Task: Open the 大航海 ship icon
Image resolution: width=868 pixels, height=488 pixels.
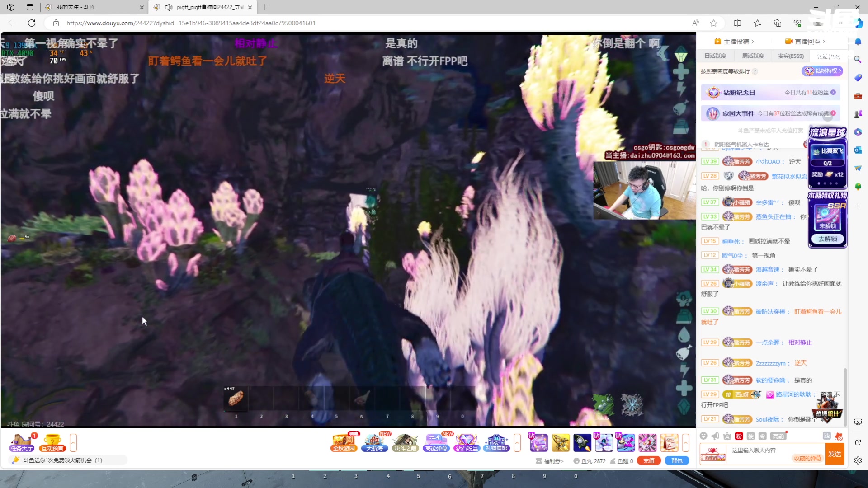Action: (375, 442)
